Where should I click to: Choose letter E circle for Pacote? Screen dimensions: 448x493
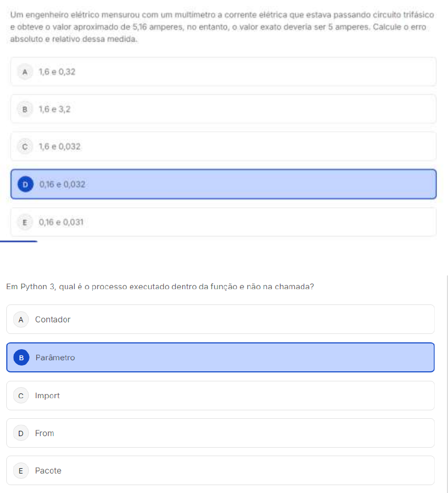point(21,471)
